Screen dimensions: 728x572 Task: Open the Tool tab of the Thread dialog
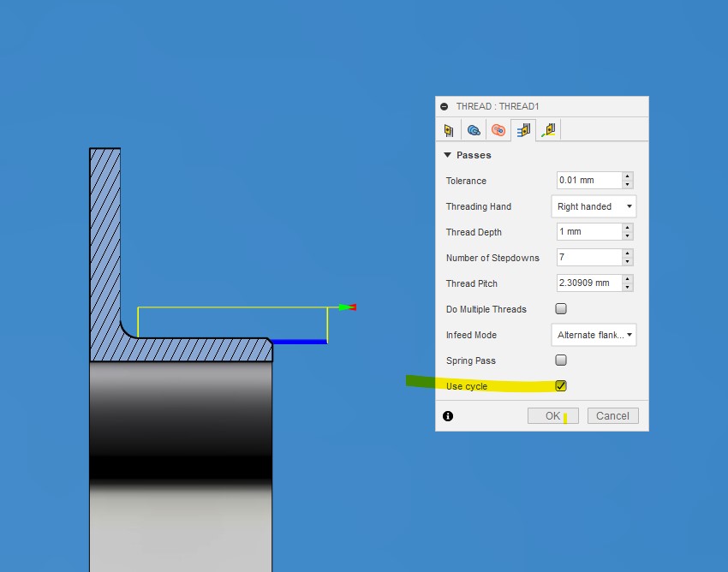[x=448, y=129]
